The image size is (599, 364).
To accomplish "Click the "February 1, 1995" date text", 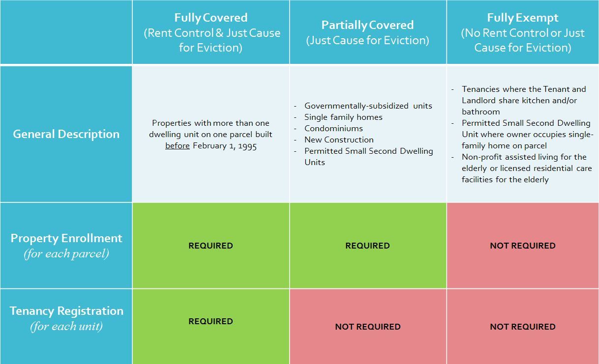I will point(225,146).
